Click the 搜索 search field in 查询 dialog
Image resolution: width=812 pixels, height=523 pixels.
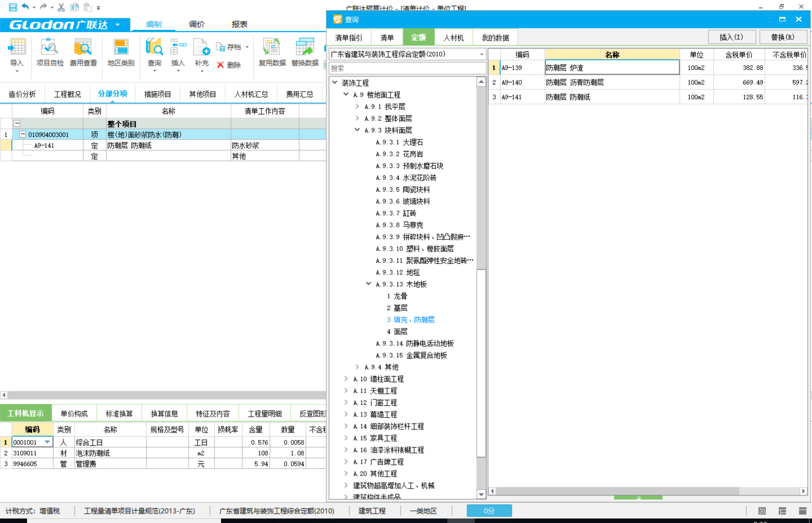point(408,68)
